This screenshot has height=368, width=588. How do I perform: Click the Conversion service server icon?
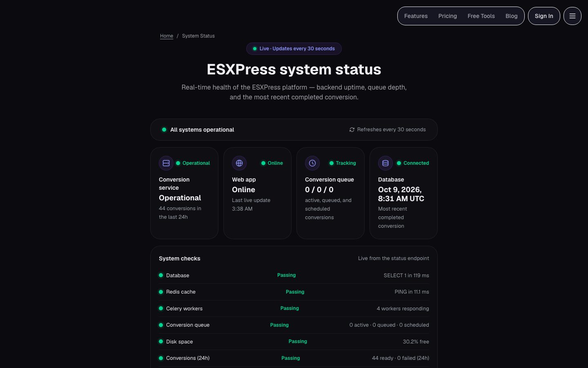pos(166,163)
